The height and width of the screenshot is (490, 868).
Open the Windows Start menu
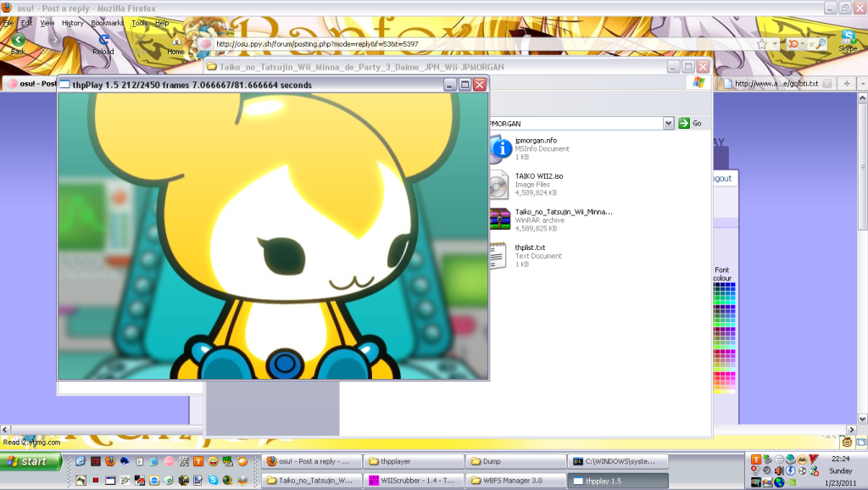tap(31, 461)
